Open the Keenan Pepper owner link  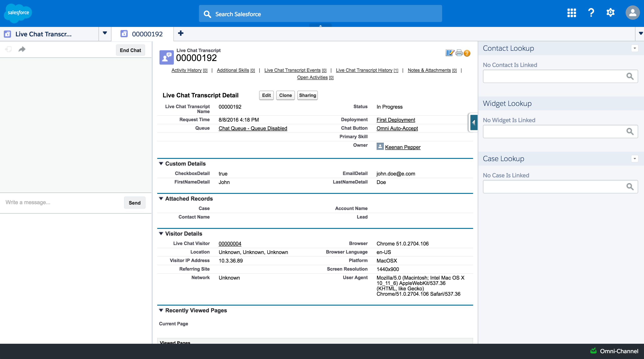click(402, 147)
